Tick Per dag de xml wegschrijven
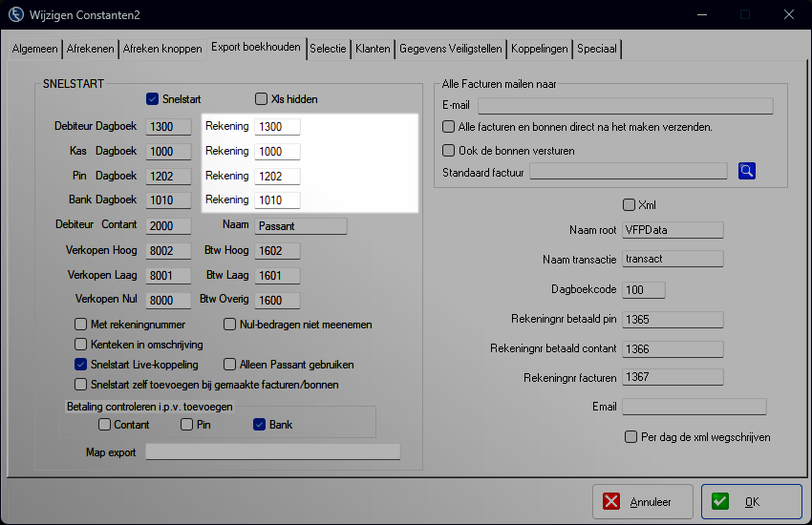The height and width of the screenshot is (525, 812). 630,437
